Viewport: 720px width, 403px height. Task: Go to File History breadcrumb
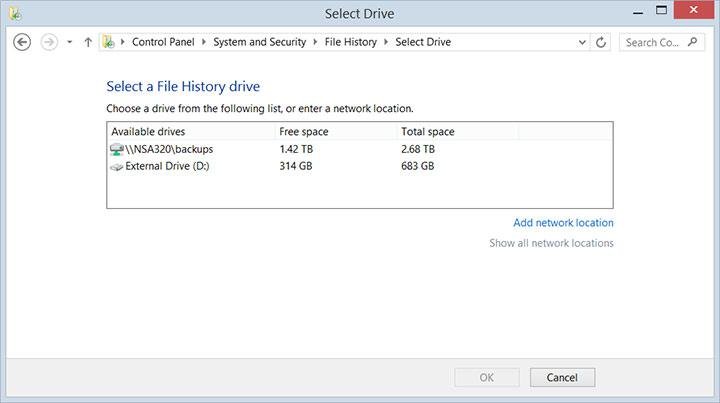pyautogui.click(x=351, y=42)
